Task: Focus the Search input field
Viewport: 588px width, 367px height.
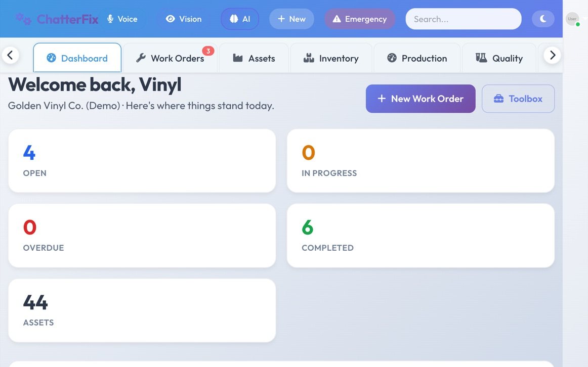Action: (x=464, y=19)
